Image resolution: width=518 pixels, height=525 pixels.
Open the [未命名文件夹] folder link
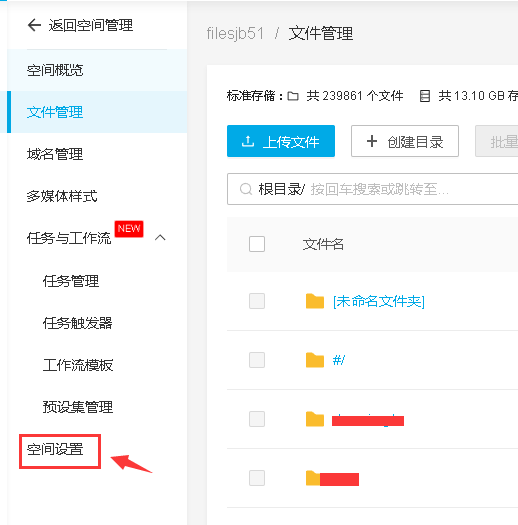click(379, 301)
